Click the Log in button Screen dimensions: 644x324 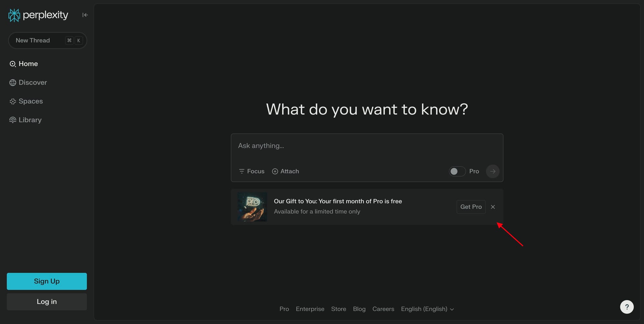pyautogui.click(x=47, y=301)
